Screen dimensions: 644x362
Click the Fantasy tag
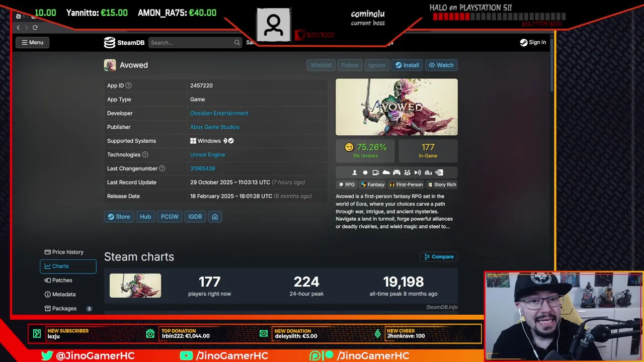pyautogui.click(x=373, y=185)
